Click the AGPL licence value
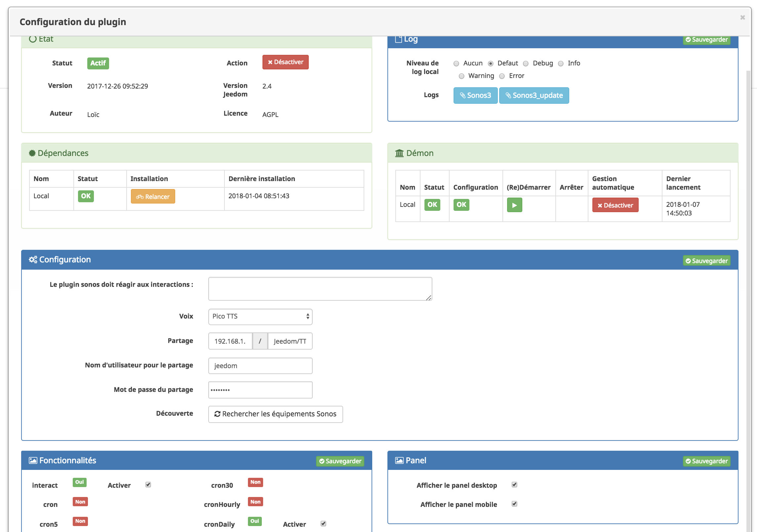The image size is (757, 532). [270, 115]
